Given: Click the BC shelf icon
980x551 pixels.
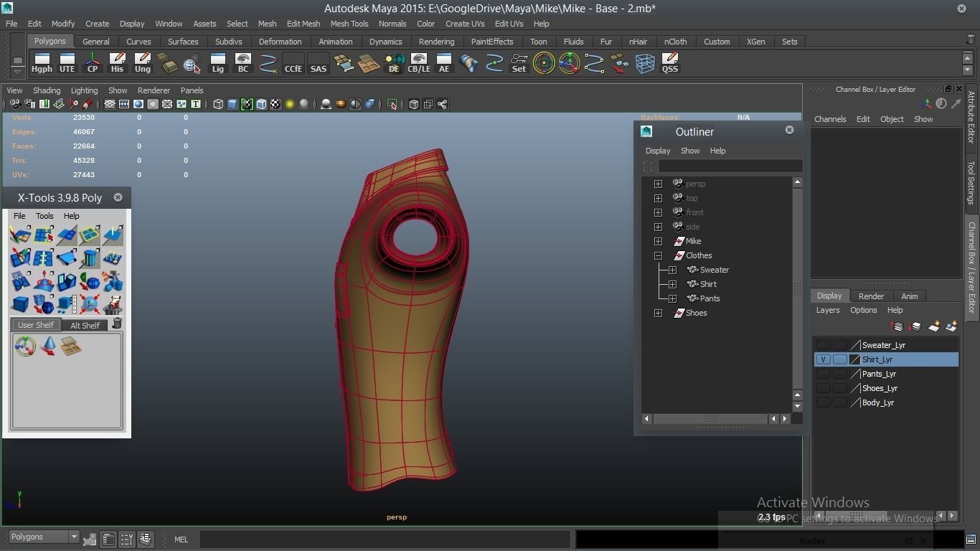Looking at the screenshot, I should (x=242, y=63).
